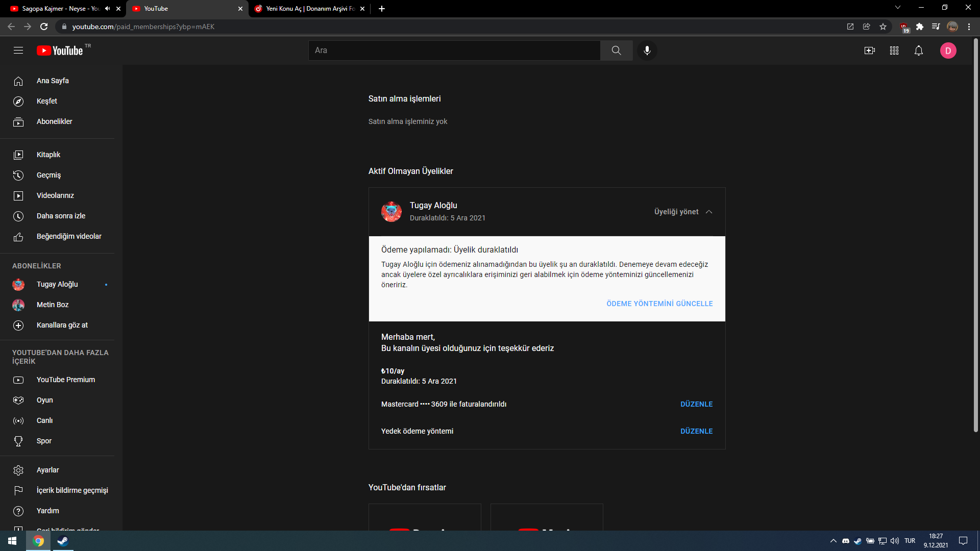980x551 pixels.
Task: Mute the Sagopa Kajmer tab audio
Action: [107, 8]
